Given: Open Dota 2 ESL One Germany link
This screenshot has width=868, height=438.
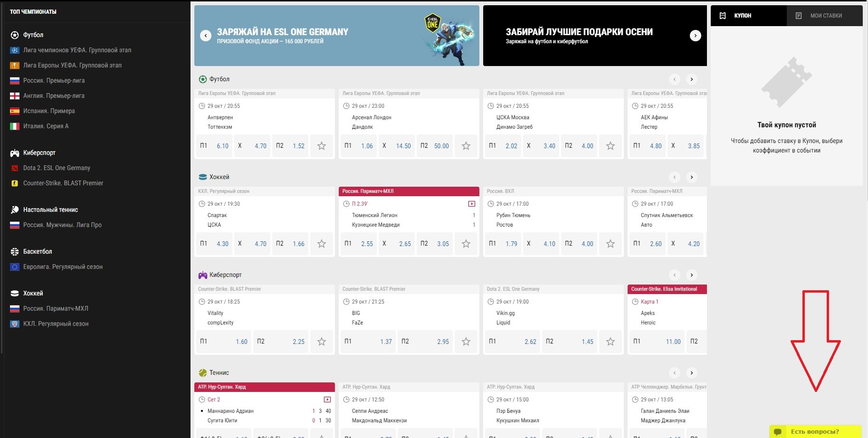Looking at the screenshot, I should [x=57, y=168].
